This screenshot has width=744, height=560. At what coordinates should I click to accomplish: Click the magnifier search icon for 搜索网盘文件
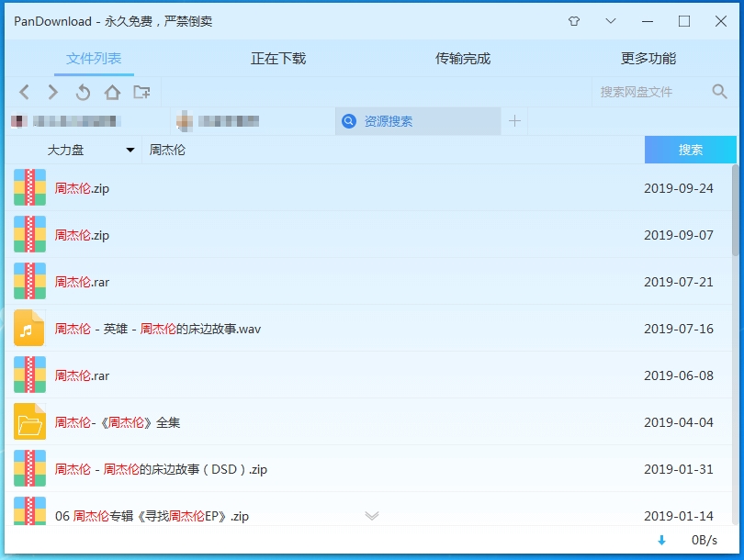[x=719, y=92]
